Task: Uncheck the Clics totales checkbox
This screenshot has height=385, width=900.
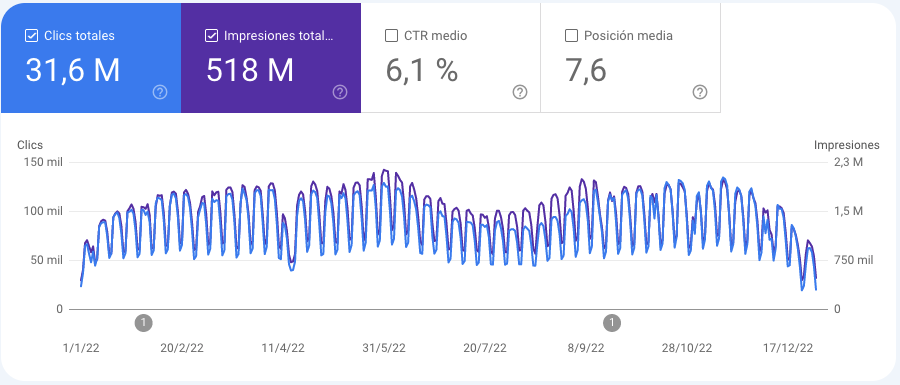Action: 32,36
